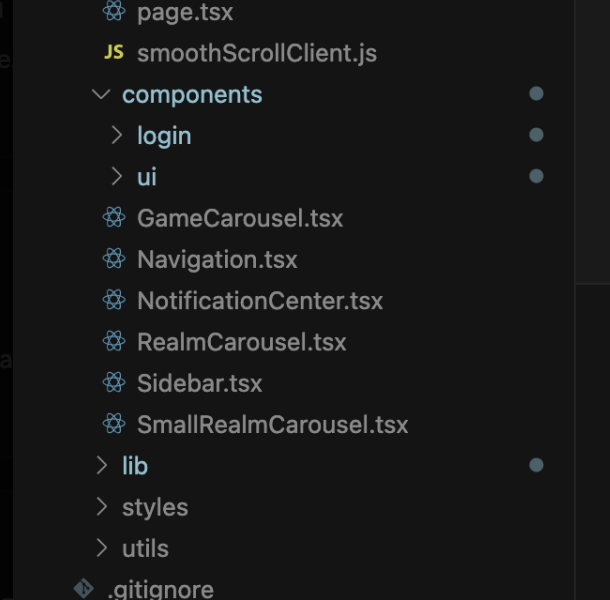The image size is (610, 600).
Task: Expand the utils folder chevron
Action: [x=102, y=548]
